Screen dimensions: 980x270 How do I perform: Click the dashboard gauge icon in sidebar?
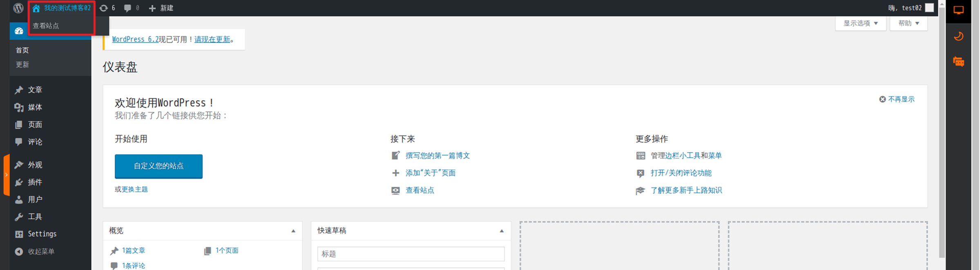[x=19, y=31]
